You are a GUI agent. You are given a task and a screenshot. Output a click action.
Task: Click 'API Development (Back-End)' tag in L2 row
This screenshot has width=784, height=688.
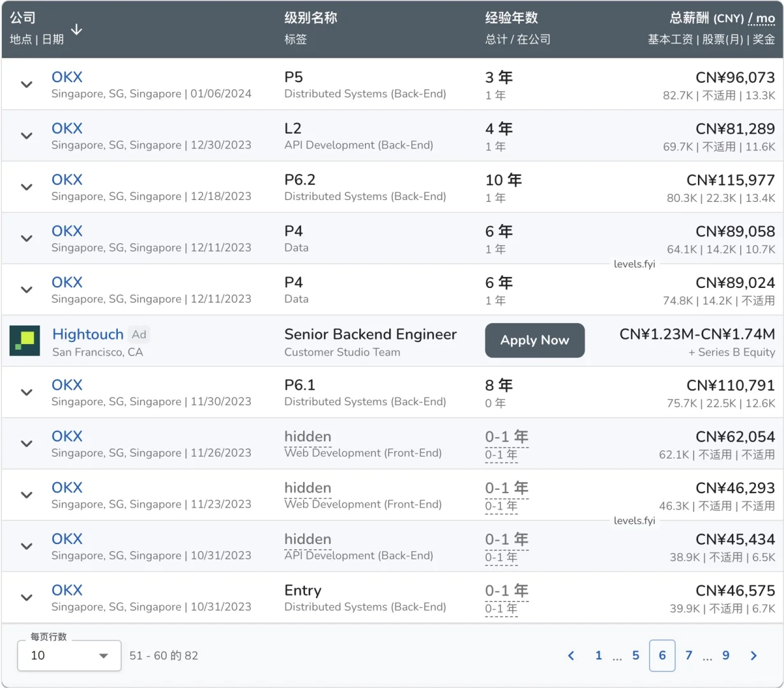pyautogui.click(x=359, y=145)
